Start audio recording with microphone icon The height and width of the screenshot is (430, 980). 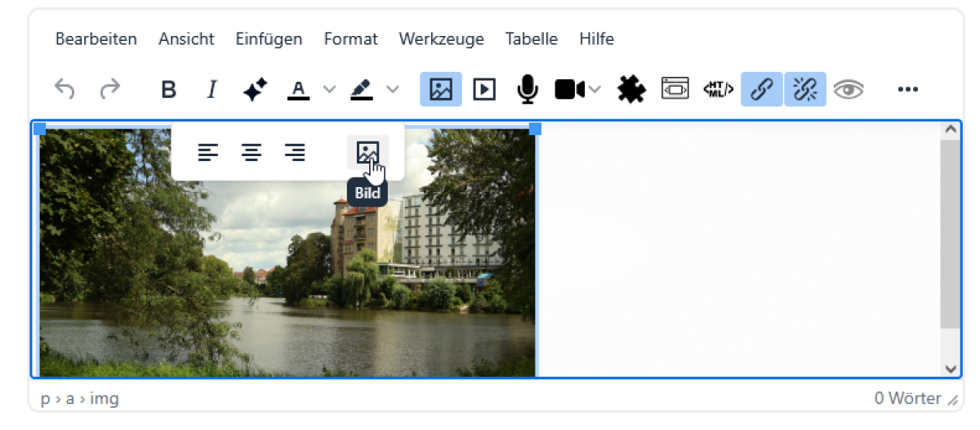click(x=528, y=89)
